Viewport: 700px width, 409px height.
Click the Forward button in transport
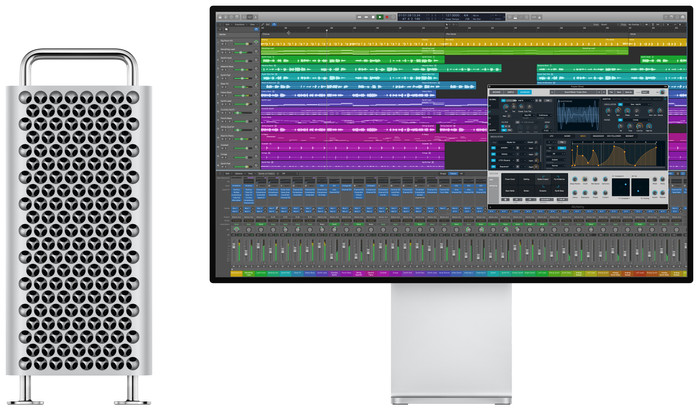tap(366, 17)
